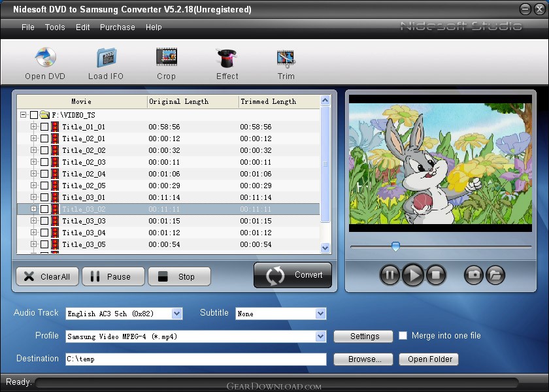The height and width of the screenshot is (392, 549).
Task: Check the Title_02_01 checkbox
Action: pyautogui.click(x=44, y=139)
